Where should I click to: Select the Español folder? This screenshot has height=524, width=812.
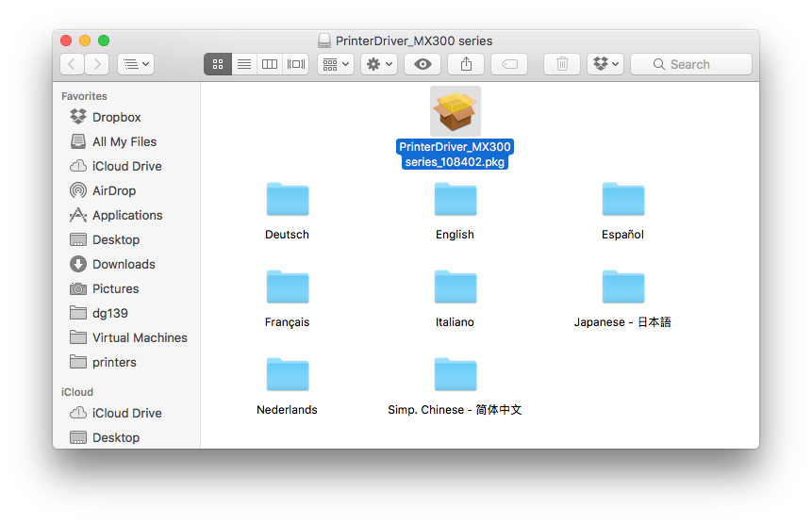(623, 199)
